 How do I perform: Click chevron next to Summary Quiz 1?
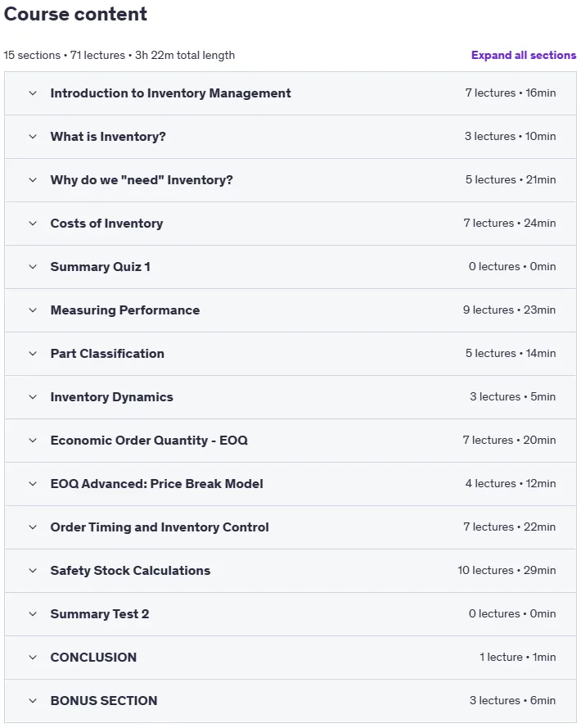coord(33,267)
